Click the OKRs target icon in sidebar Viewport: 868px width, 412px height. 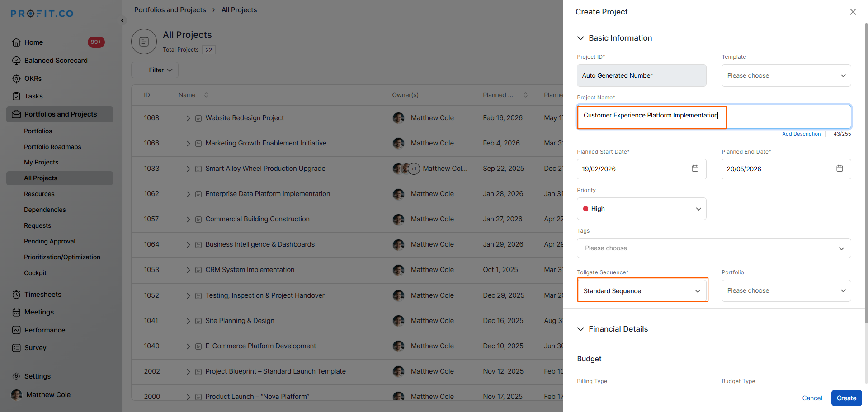(x=16, y=79)
